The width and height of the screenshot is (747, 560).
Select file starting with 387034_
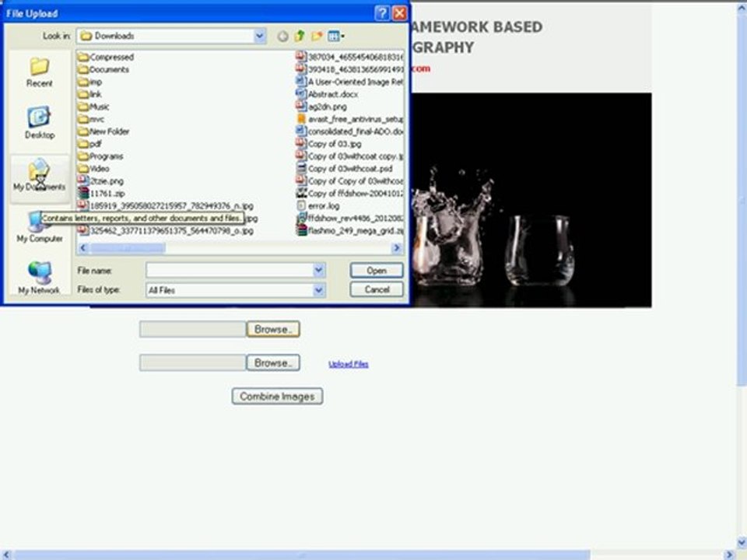point(349,57)
